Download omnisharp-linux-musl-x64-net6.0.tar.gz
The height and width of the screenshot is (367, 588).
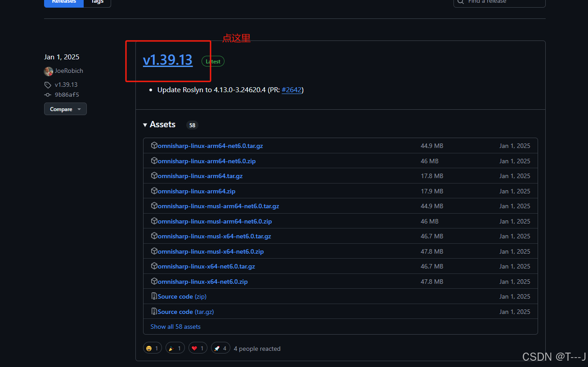coord(214,236)
